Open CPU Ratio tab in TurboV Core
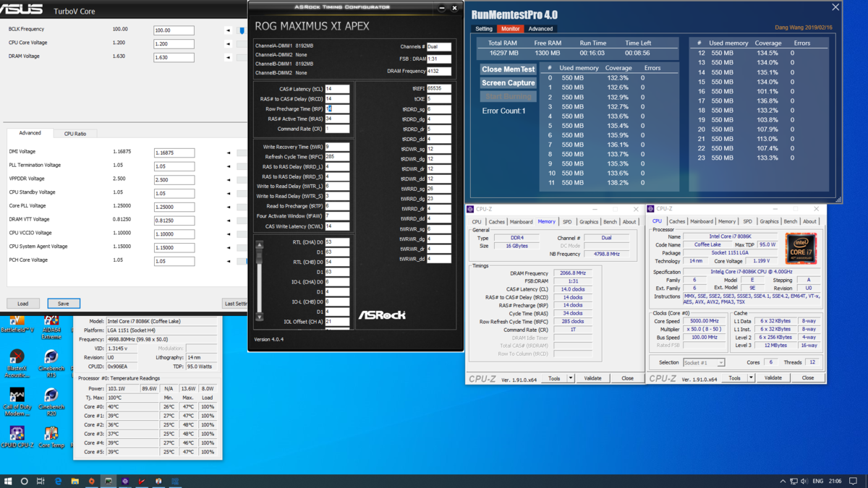Viewport: 868px width, 488px height. click(75, 134)
